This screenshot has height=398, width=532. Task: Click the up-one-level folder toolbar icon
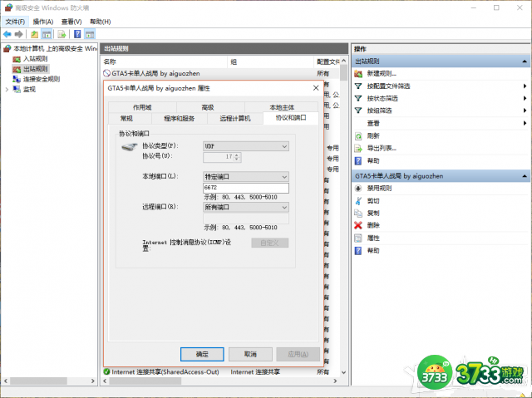[34, 34]
